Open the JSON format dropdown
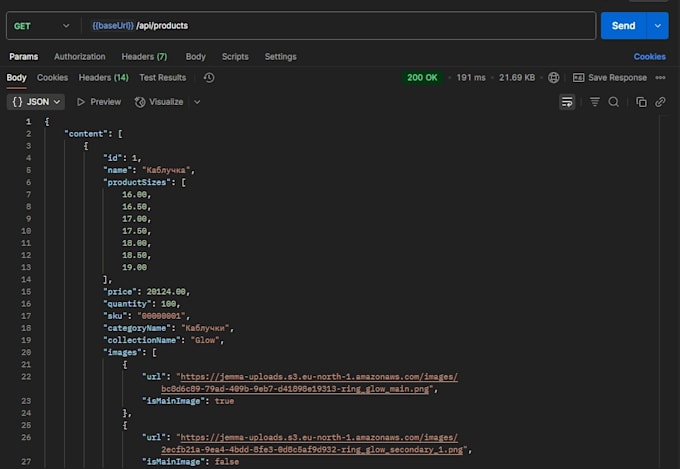This screenshot has height=469, width=680. 36,102
